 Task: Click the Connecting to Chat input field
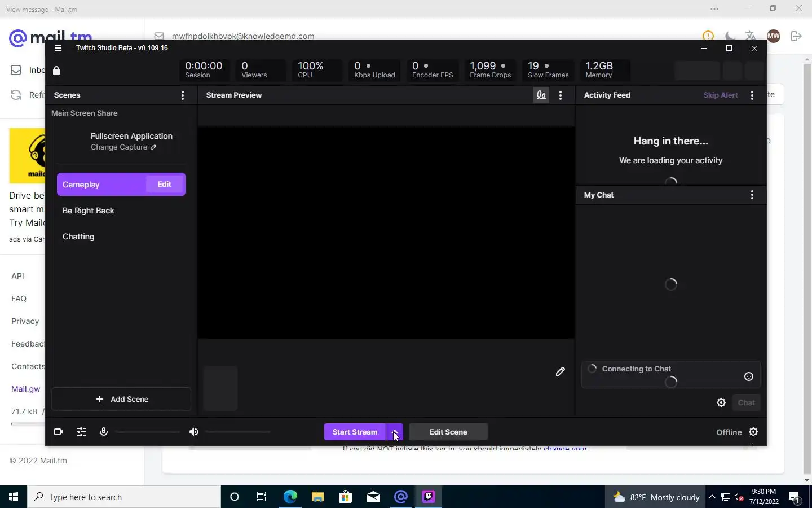pos(671,375)
